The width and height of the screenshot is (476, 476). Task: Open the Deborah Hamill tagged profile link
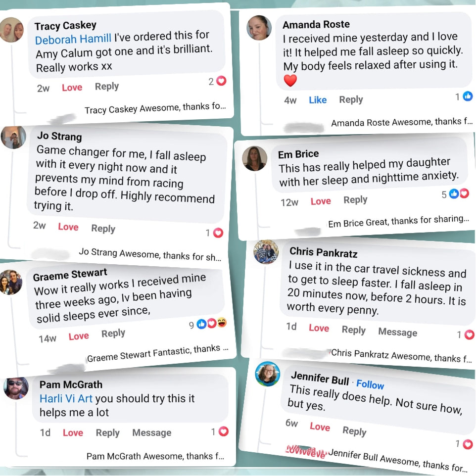(x=73, y=39)
